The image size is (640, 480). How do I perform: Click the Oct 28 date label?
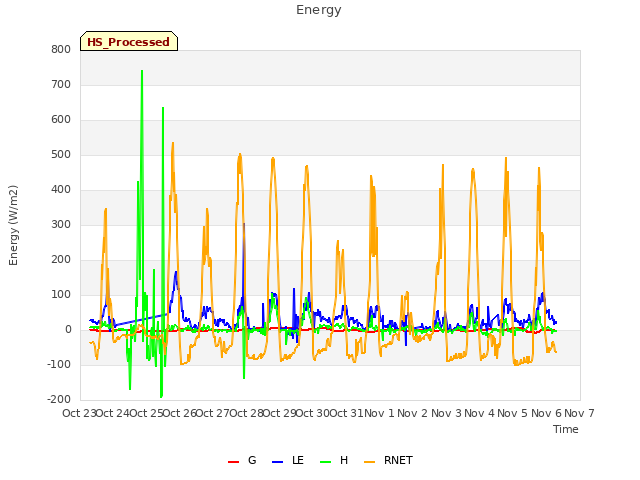point(246,413)
